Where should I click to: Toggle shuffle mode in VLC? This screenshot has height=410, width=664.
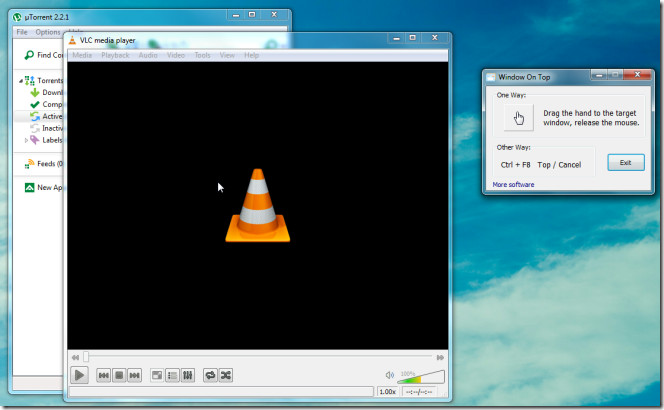tap(226, 375)
